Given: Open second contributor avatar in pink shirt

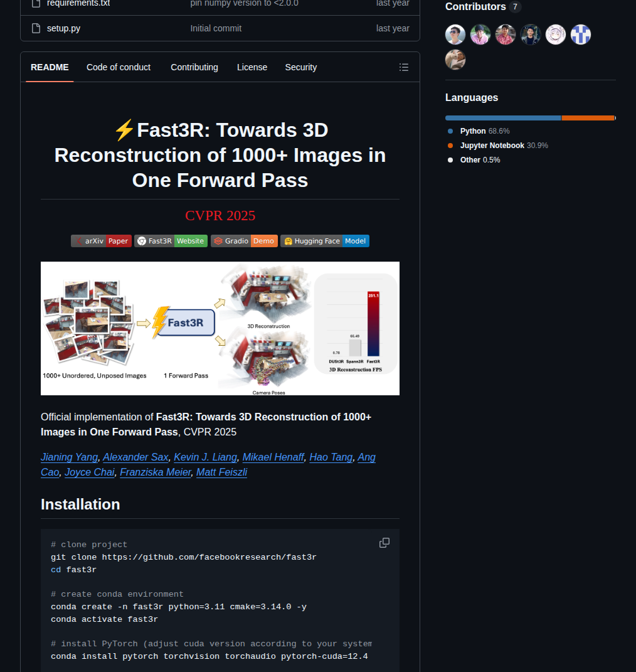Looking at the screenshot, I should tap(480, 35).
